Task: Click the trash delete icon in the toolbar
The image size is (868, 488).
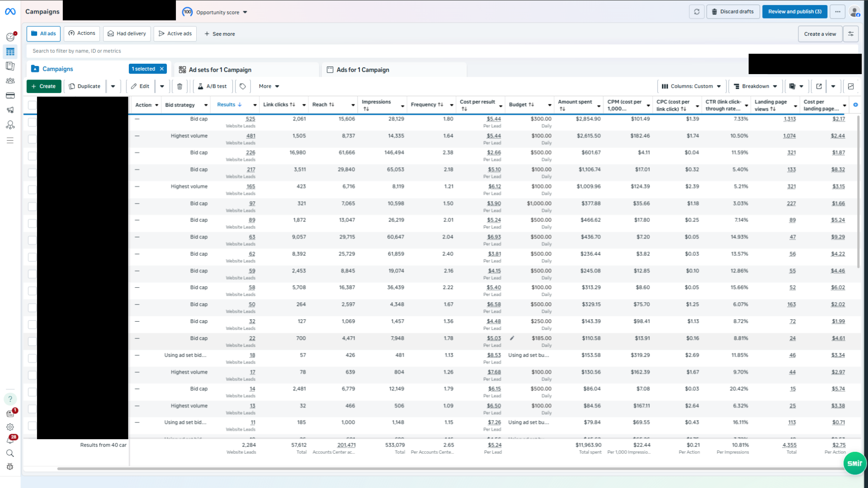Action: point(179,86)
